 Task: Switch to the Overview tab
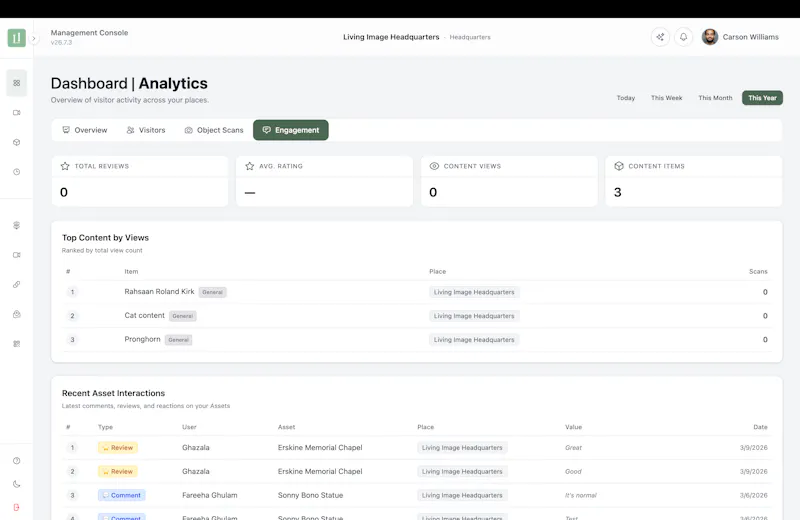(85, 130)
